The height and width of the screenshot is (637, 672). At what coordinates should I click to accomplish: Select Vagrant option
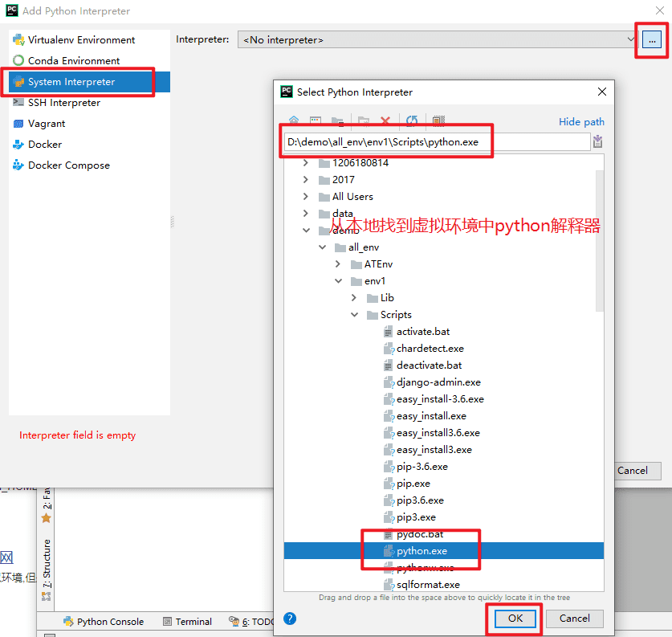point(89,124)
